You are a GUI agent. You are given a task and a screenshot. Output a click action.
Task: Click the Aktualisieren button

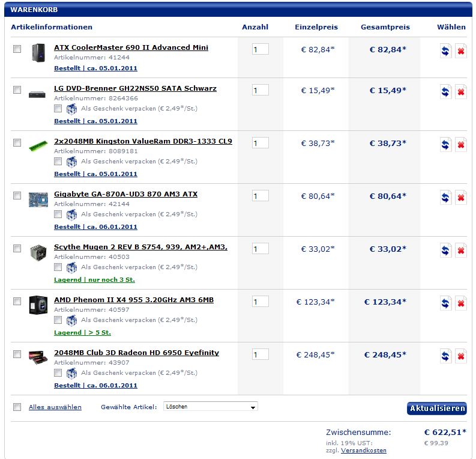click(436, 409)
